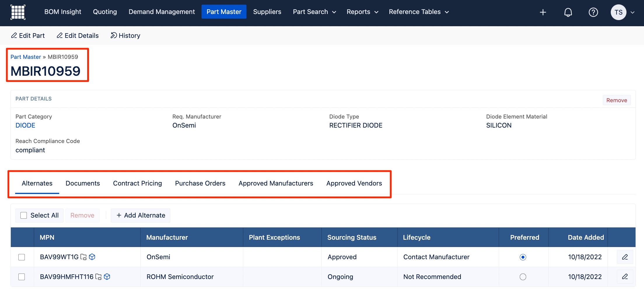This screenshot has width=644, height=293.
Task: Switch to the Purchase Orders tab
Action: coord(200,183)
